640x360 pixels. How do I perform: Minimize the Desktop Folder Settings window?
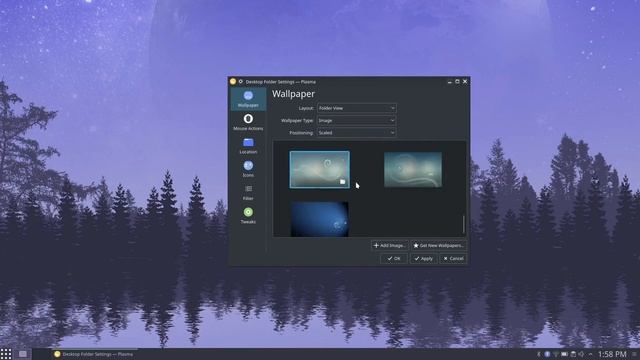tap(450, 82)
